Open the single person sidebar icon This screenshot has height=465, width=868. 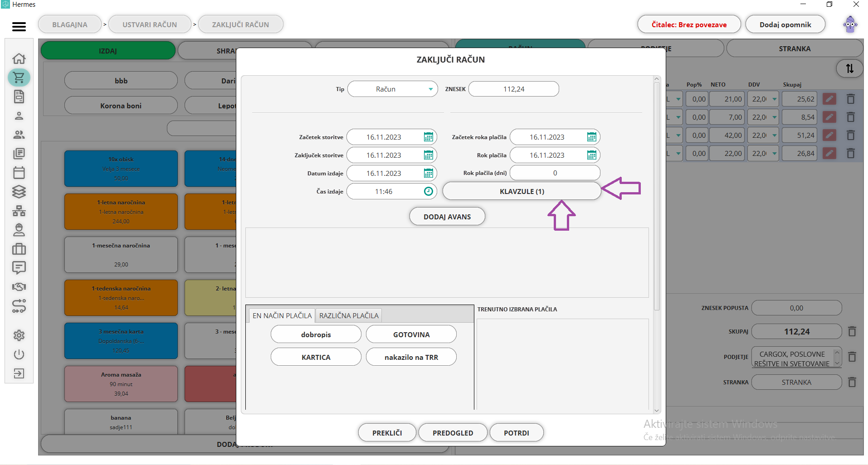click(x=19, y=116)
